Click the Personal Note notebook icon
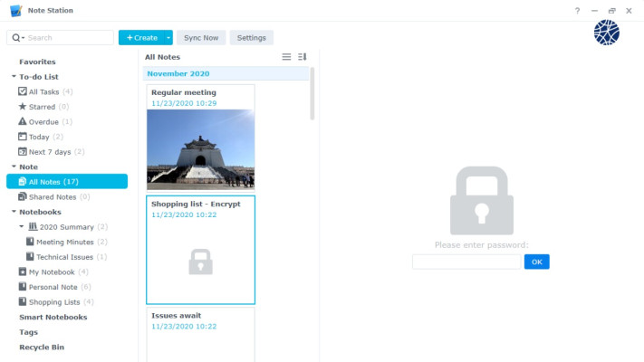 (x=23, y=287)
